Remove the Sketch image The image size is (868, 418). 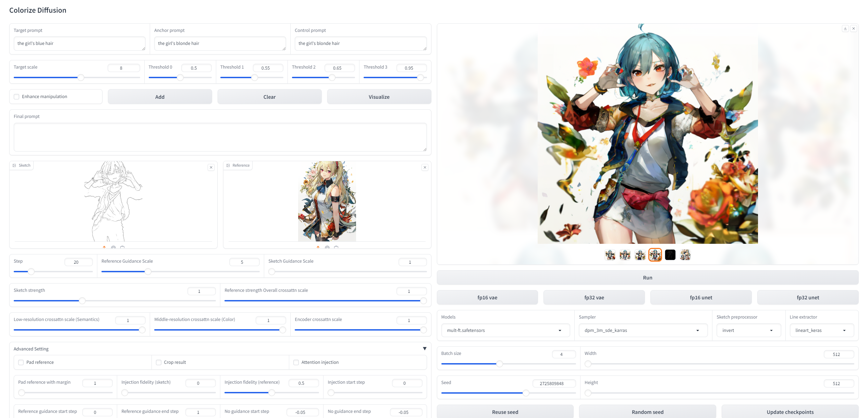(211, 167)
